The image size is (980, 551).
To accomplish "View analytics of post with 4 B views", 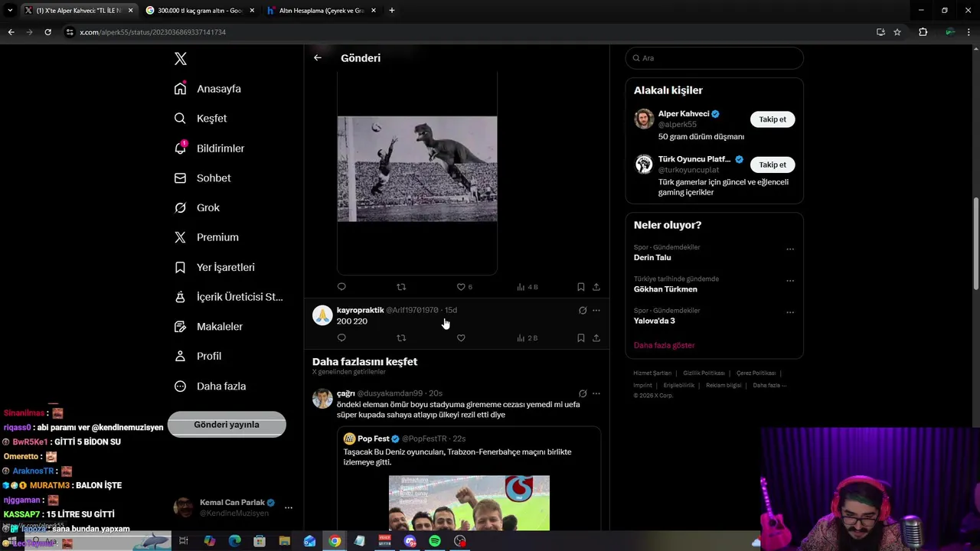I will (x=528, y=287).
